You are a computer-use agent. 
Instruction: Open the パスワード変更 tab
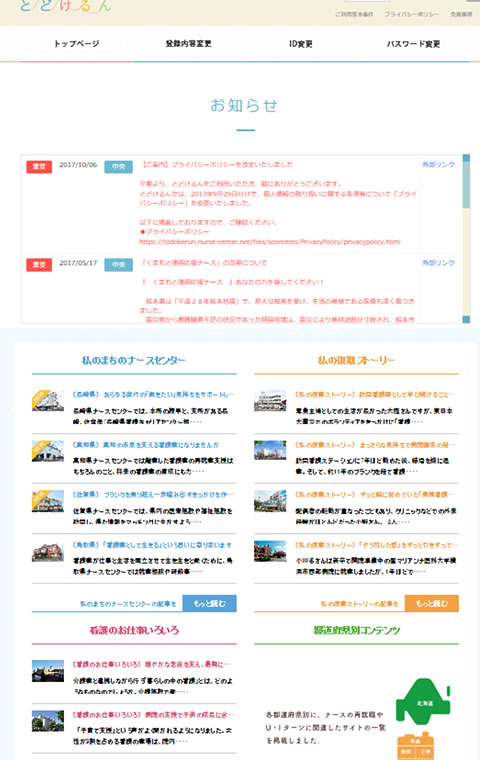click(413, 44)
